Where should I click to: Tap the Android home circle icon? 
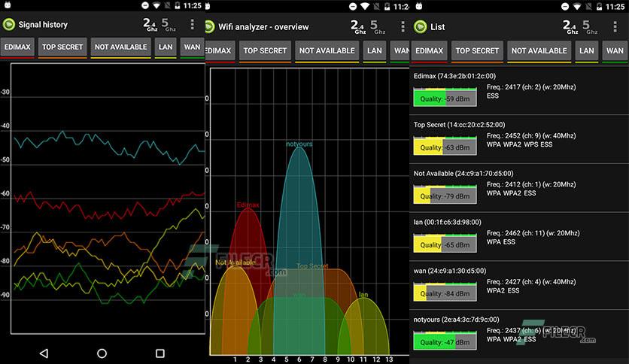pos(102,353)
